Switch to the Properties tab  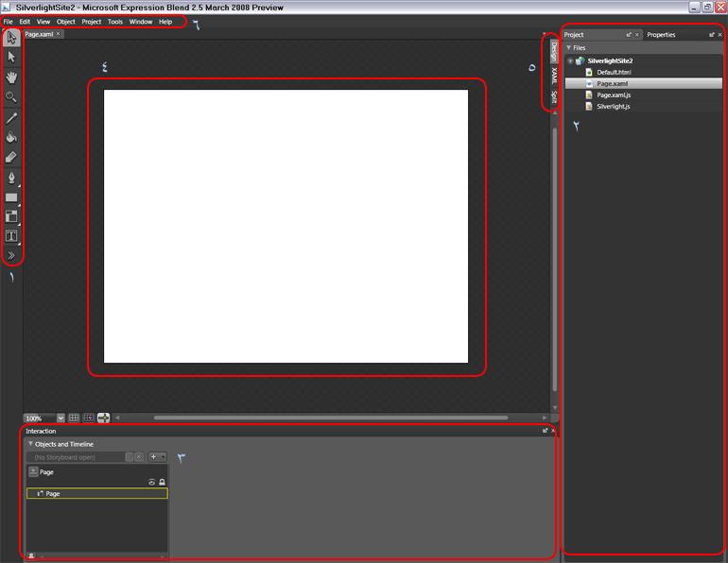[661, 35]
